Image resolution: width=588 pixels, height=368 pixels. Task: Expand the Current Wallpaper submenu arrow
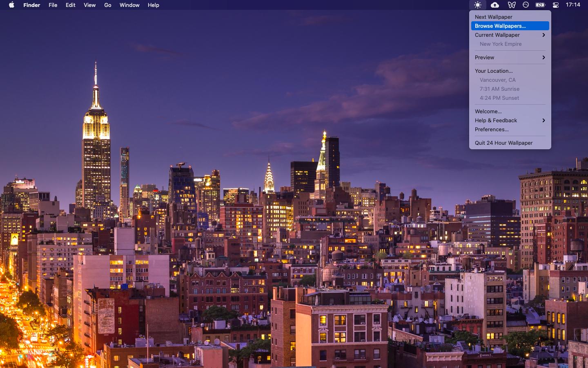543,35
